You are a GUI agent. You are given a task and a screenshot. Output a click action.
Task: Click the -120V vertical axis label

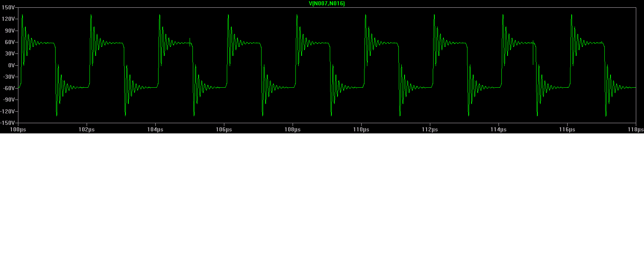pos(8,111)
